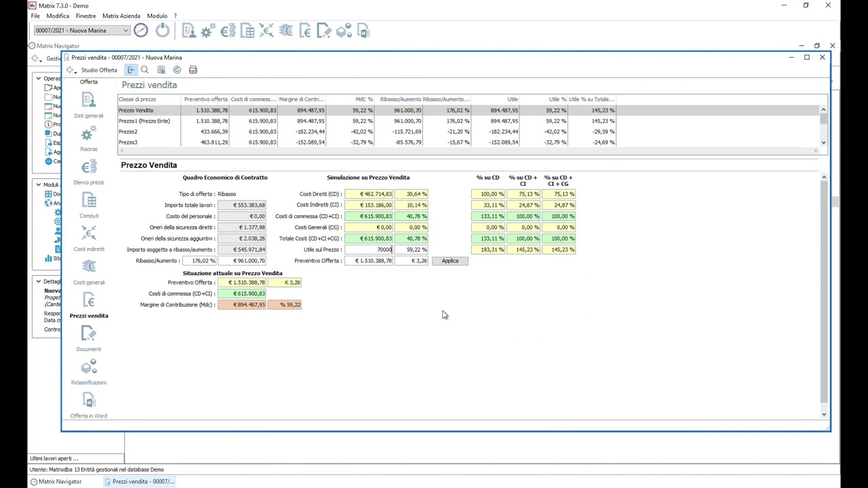Click Preventivo Offerta field in the simulation column

click(x=369, y=260)
